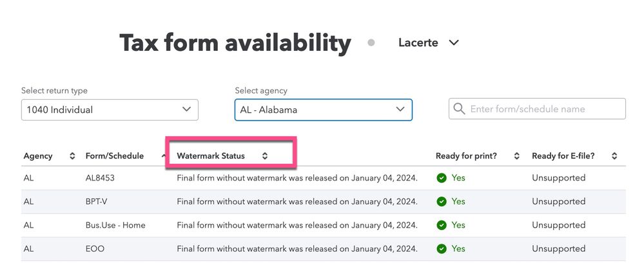Click green checkmark in AL8453 row
644x263 pixels.
pyautogui.click(x=442, y=178)
